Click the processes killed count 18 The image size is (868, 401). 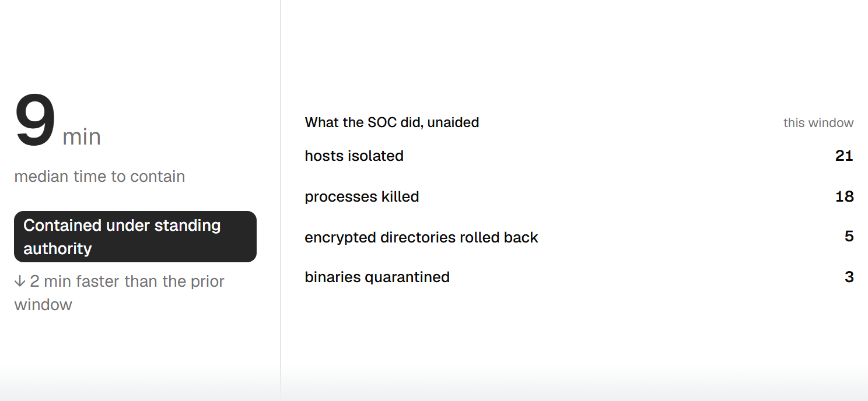[844, 196]
